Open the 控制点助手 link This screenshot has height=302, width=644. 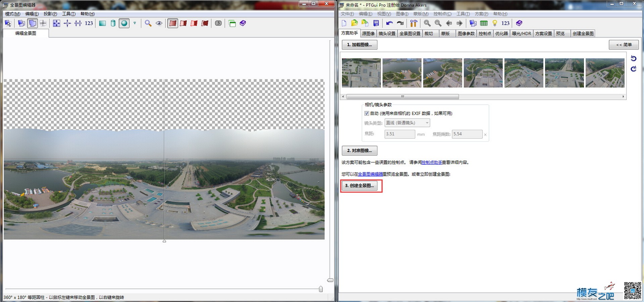[431, 162]
